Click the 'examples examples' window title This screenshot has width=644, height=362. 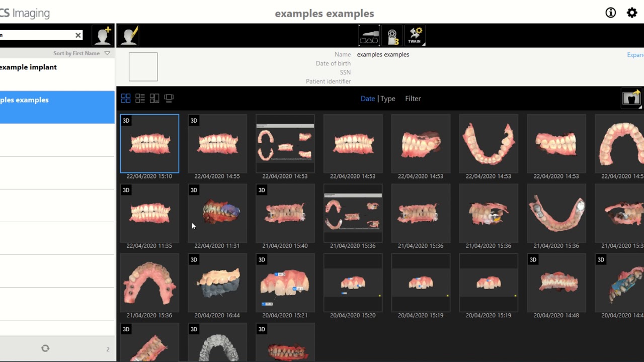point(325,14)
